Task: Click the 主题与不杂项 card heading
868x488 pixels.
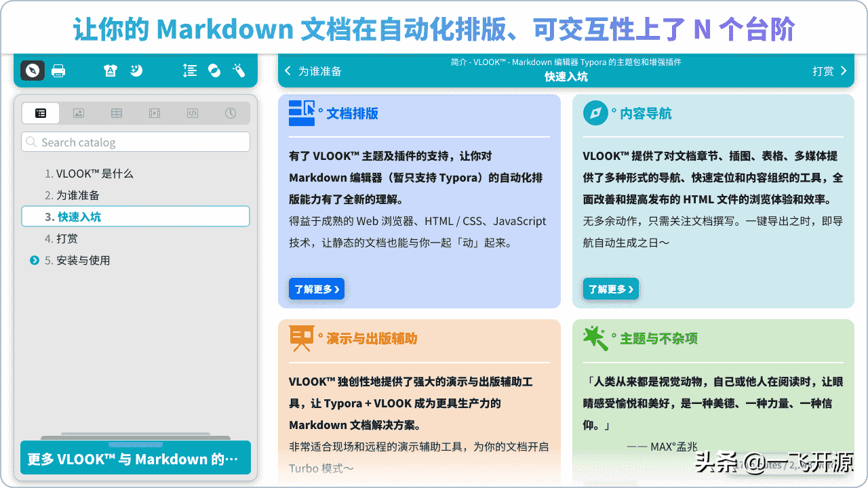Action: [658, 338]
